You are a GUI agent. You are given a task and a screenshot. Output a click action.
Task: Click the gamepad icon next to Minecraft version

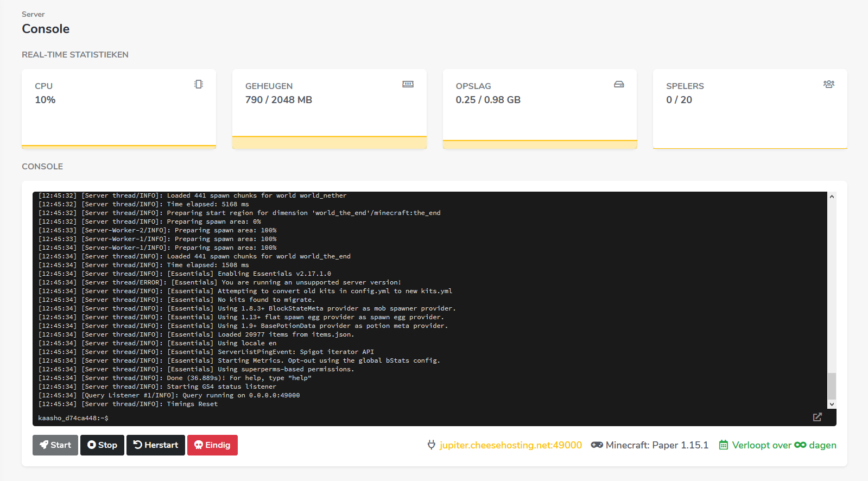(x=597, y=445)
